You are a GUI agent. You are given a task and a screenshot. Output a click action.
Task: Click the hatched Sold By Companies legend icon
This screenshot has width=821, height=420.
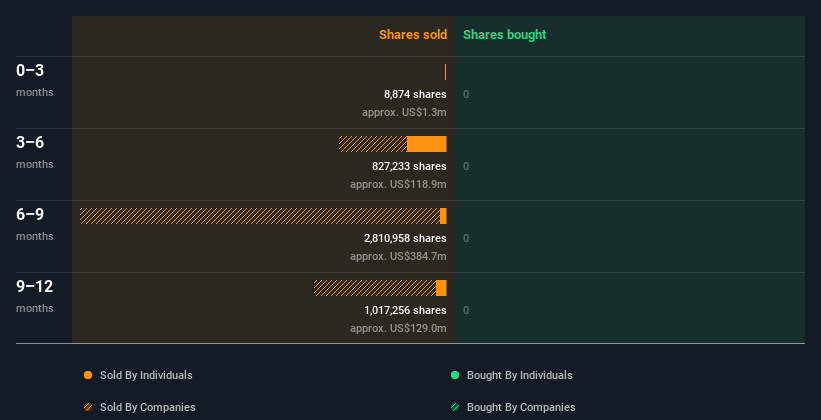[x=88, y=407]
